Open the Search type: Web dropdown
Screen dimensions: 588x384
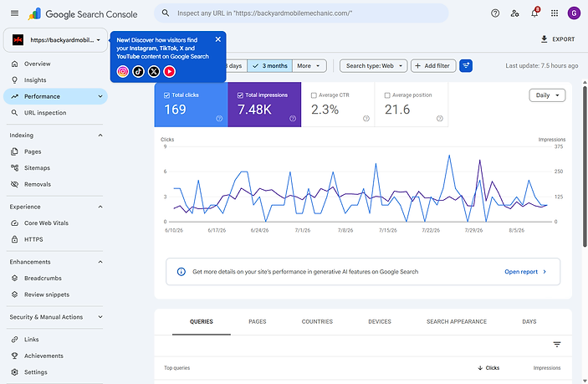coord(374,66)
